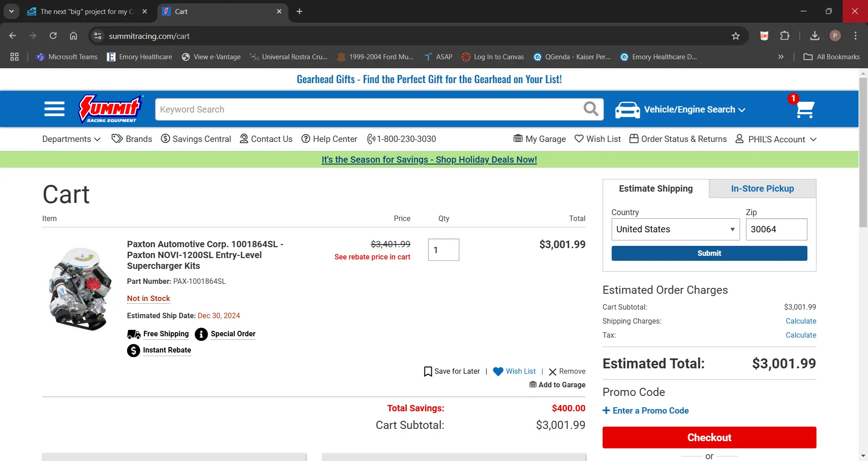Remove the Paxton supercharger from cart
Viewport: 868px width, 461px height.
[567, 372]
